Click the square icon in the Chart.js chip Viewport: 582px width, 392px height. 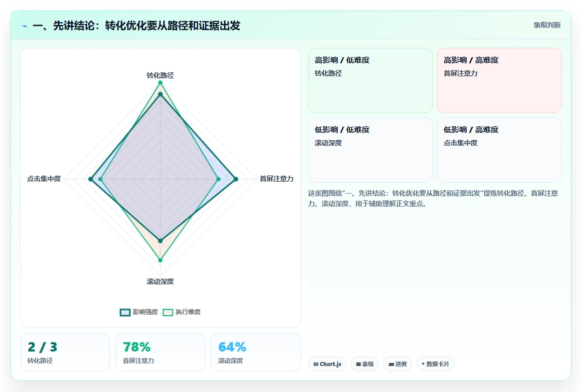tap(316, 364)
